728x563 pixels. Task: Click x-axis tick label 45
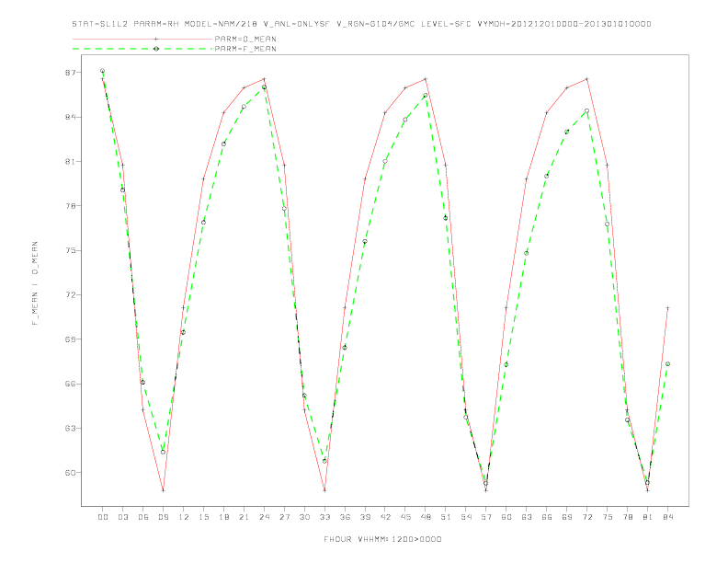pos(405,517)
